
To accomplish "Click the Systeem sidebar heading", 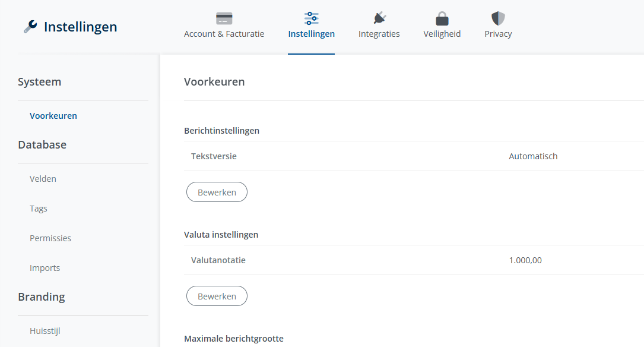I will point(39,82).
